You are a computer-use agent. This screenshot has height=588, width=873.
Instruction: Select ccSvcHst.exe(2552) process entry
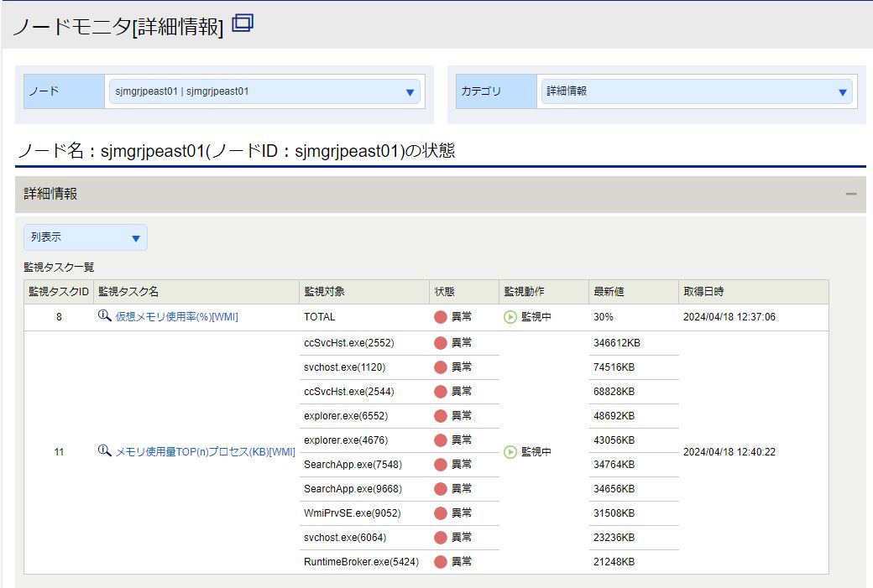tap(348, 343)
